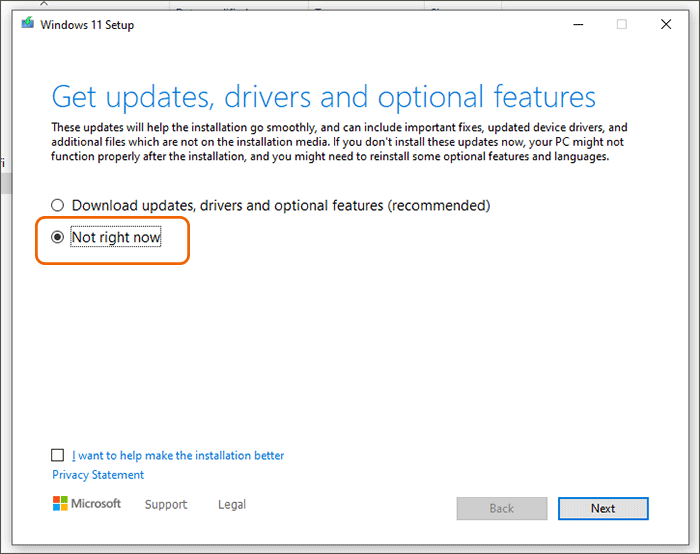Click the Windows 11 Setup title icon

coord(28,23)
